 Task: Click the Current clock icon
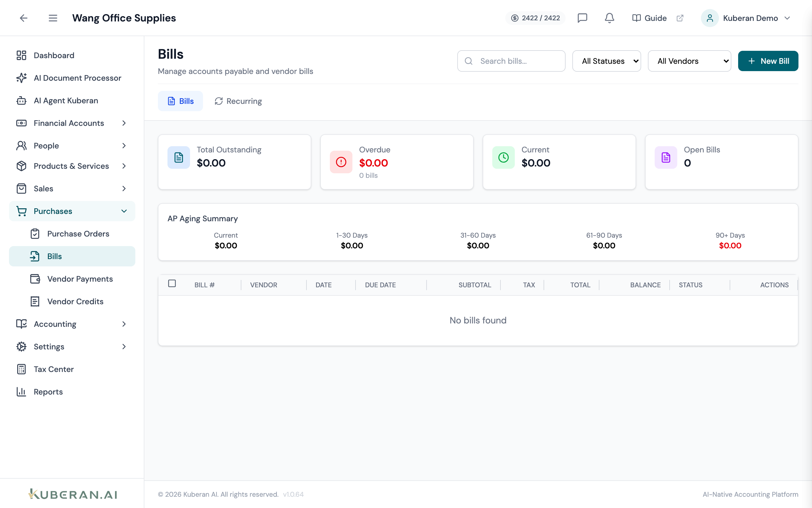point(504,157)
